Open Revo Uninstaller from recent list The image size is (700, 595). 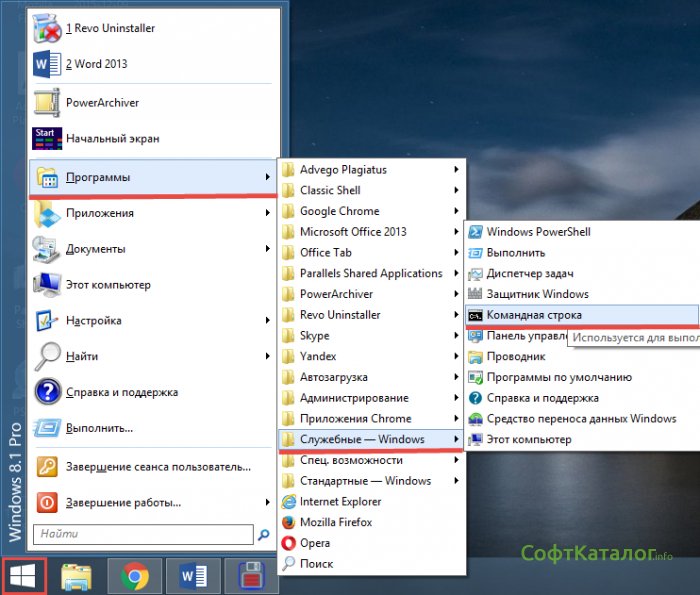(110, 29)
